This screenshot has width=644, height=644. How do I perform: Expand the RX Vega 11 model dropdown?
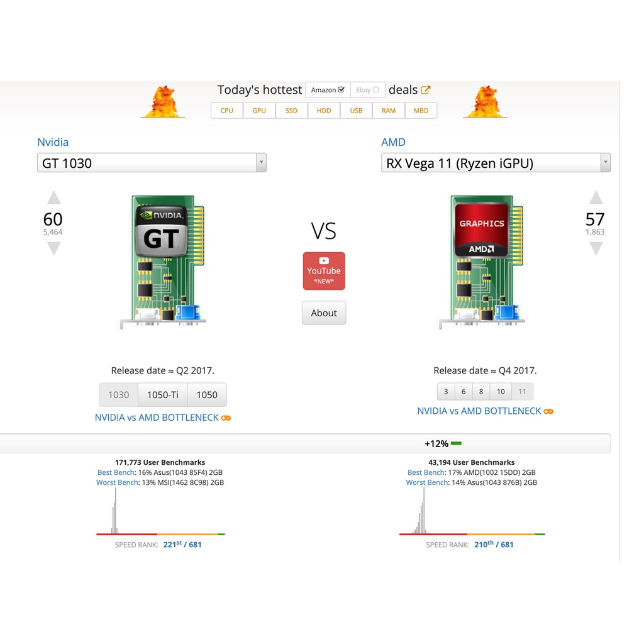click(605, 163)
